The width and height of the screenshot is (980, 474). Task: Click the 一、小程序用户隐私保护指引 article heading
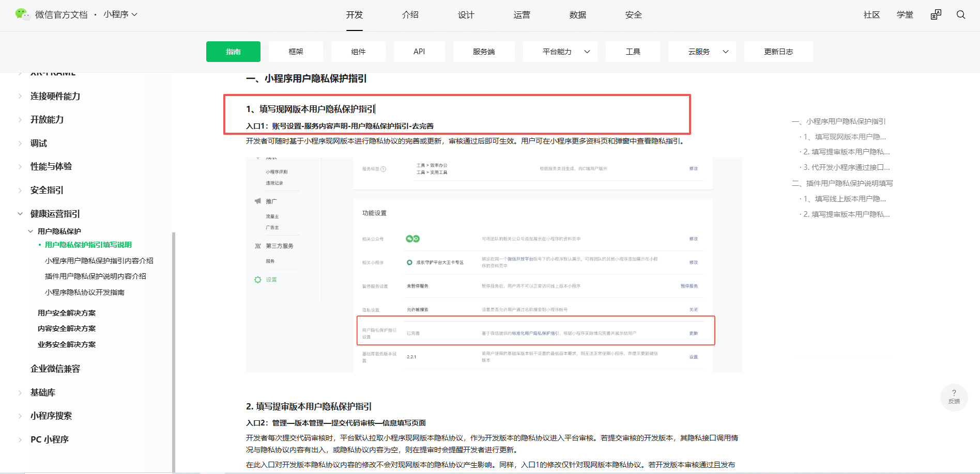[307, 78]
